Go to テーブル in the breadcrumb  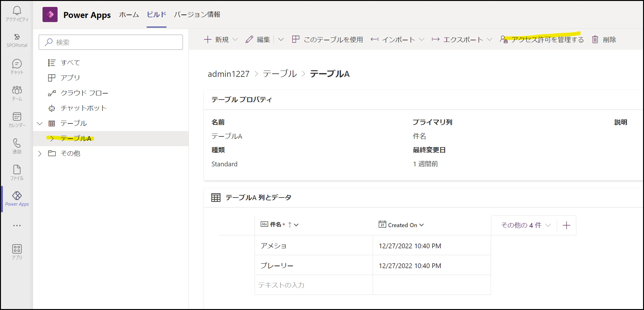pyautogui.click(x=280, y=74)
